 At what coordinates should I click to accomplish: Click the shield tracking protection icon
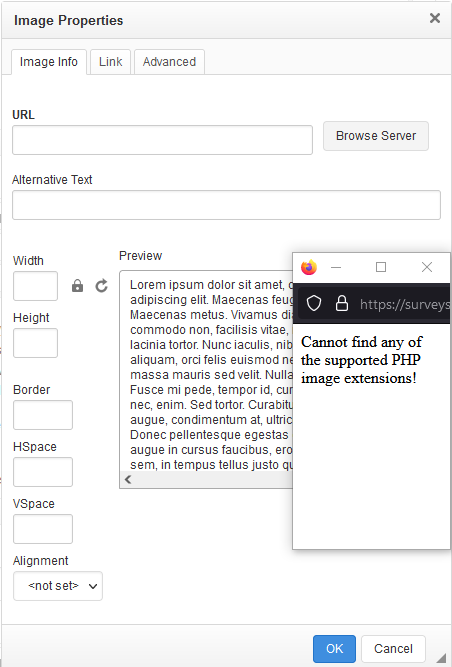pyautogui.click(x=314, y=304)
